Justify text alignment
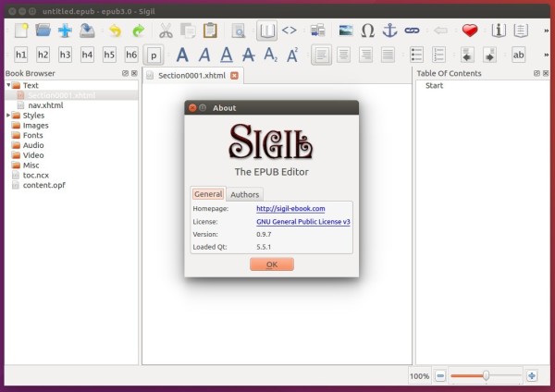This screenshot has height=392, width=555. pyautogui.click(x=388, y=55)
